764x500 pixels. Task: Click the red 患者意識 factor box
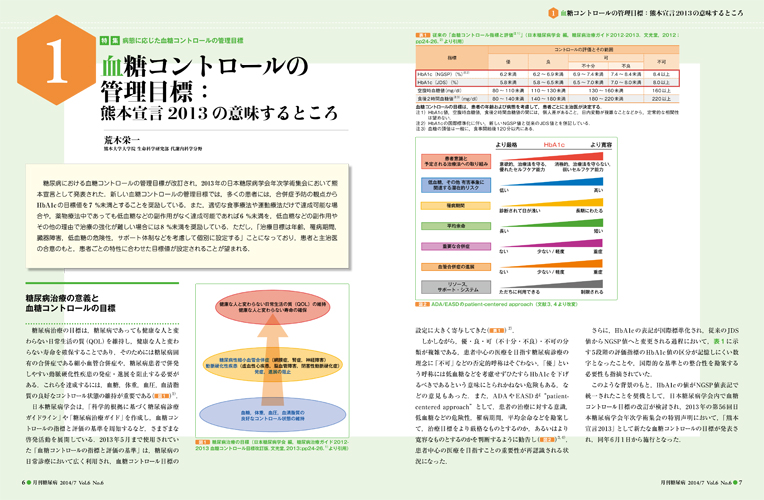[x=456, y=161]
